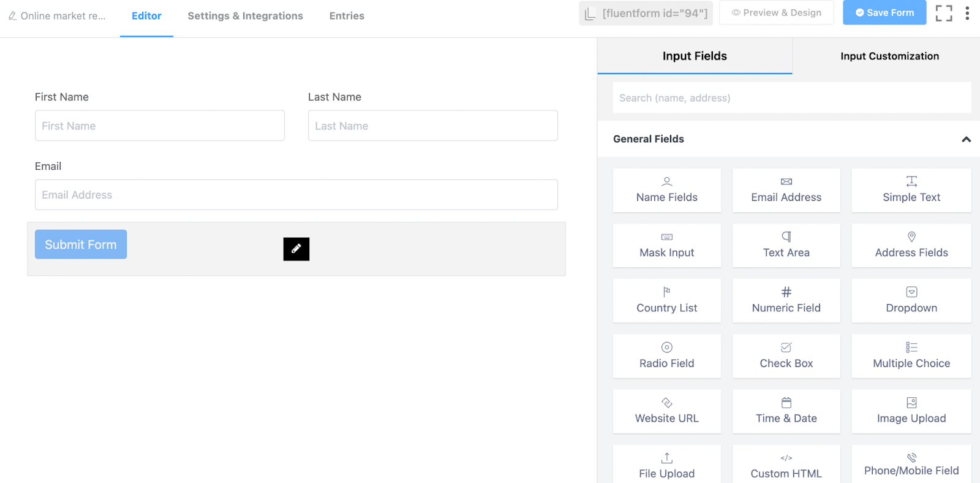Add an Email Address field
Screen dimensions: 980x483
pyautogui.click(x=786, y=191)
